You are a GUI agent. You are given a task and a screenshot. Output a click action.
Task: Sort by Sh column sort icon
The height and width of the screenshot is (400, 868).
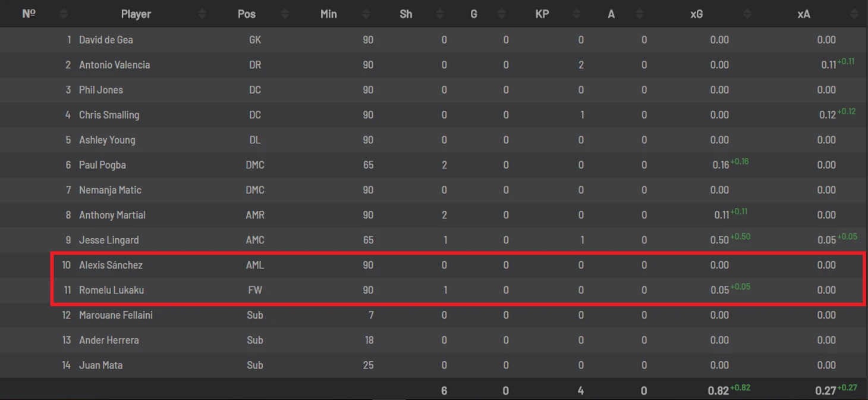click(440, 14)
